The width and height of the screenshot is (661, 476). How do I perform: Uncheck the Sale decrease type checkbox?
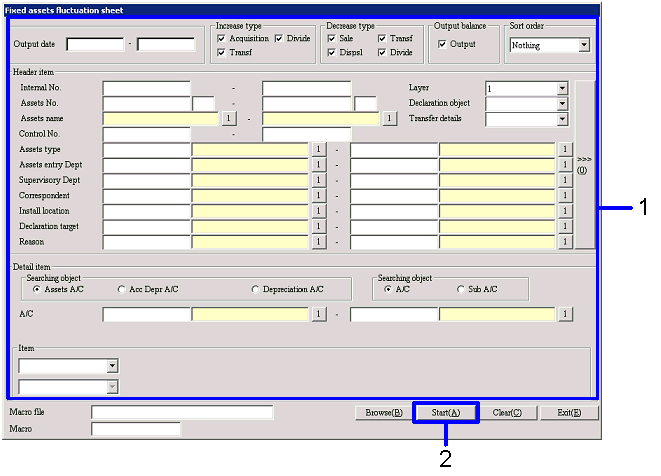coord(332,39)
